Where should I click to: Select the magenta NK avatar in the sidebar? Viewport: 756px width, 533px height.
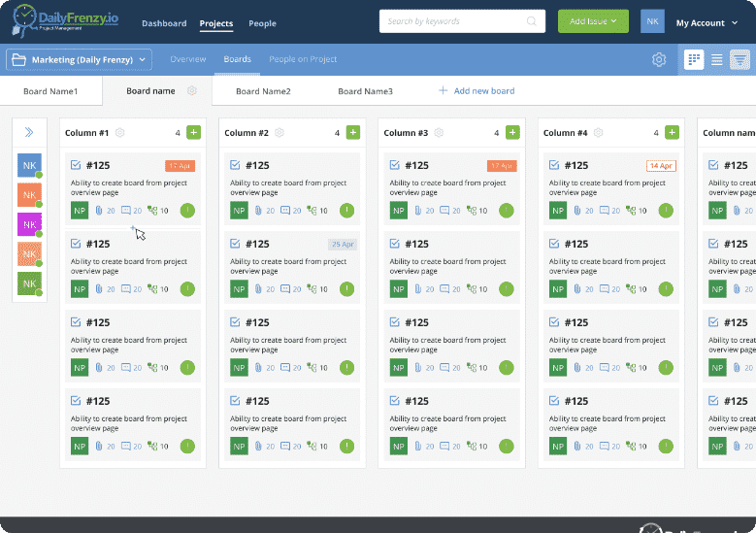pyautogui.click(x=29, y=225)
